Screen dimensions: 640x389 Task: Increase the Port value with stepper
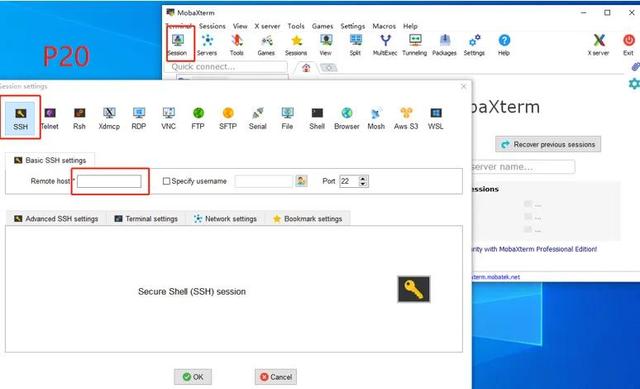pyautogui.click(x=363, y=178)
